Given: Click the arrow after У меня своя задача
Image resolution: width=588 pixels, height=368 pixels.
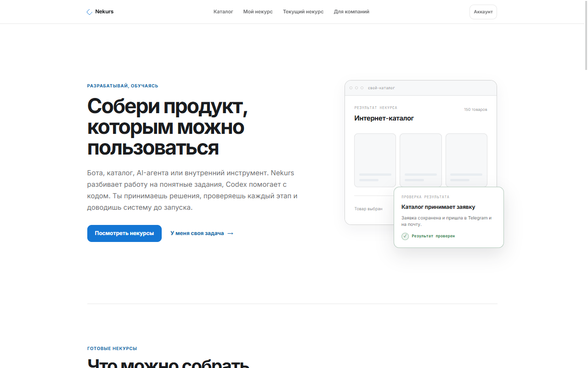Looking at the screenshot, I should coord(231,234).
